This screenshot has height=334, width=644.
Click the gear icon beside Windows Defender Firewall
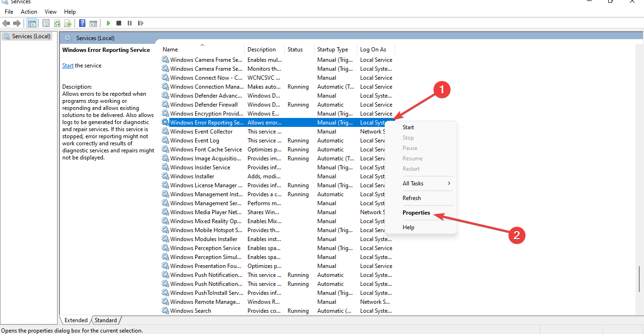point(165,105)
